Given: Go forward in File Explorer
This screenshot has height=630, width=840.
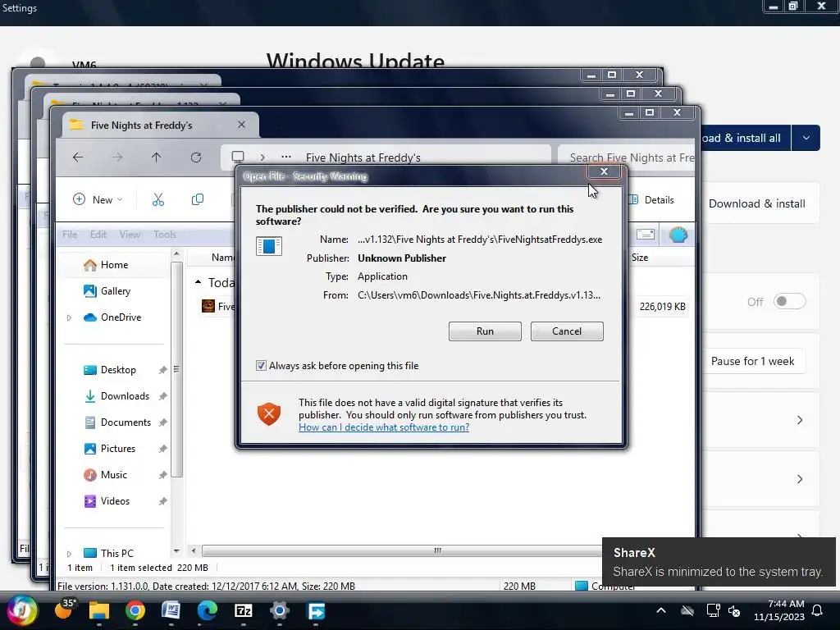Looking at the screenshot, I should (117, 157).
